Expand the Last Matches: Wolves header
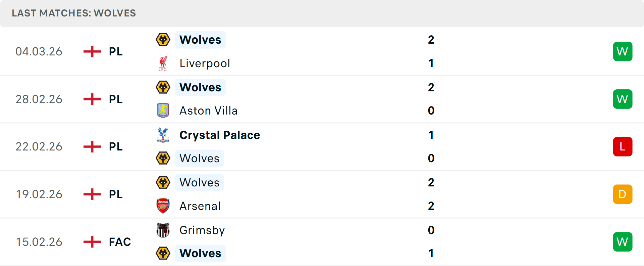The width and height of the screenshot is (644, 266). 74,13
